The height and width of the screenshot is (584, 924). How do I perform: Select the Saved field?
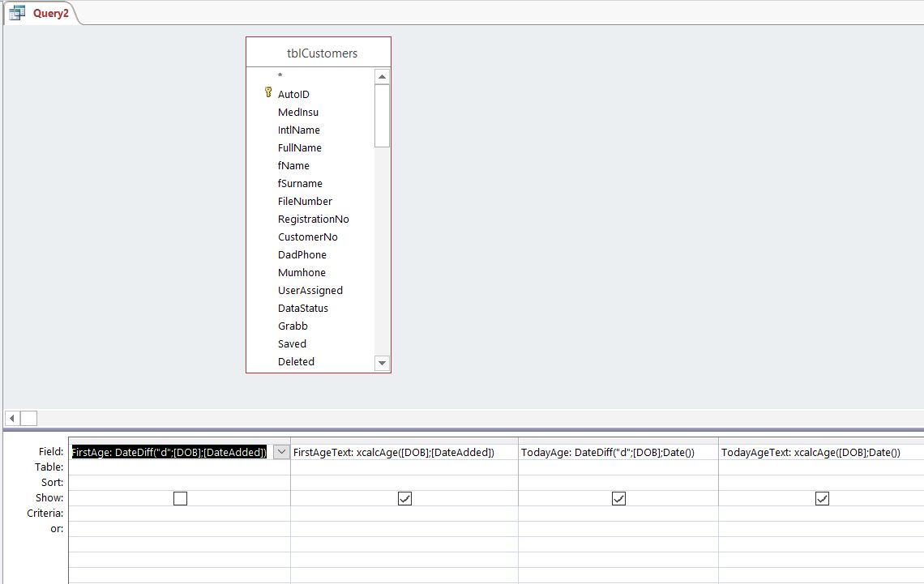pyautogui.click(x=292, y=343)
